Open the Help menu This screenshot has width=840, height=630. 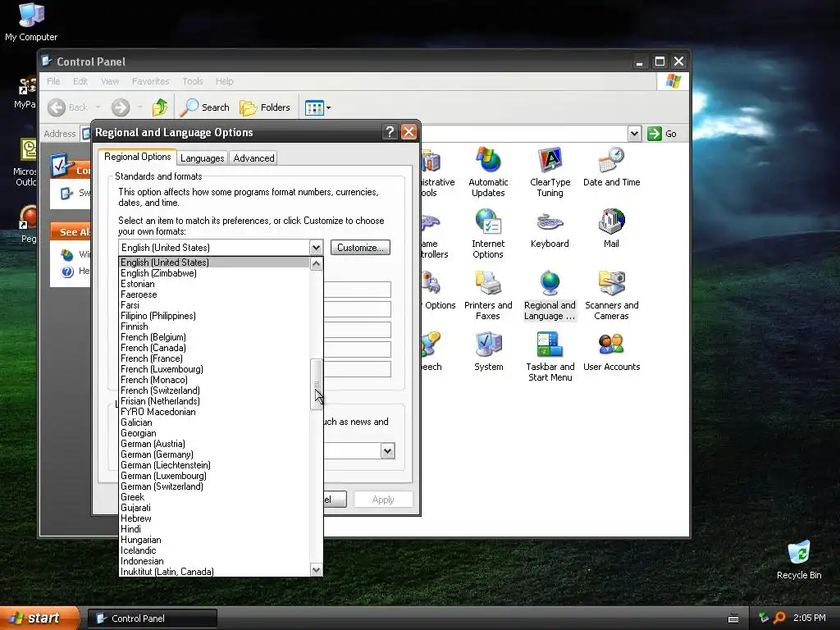[225, 81]
